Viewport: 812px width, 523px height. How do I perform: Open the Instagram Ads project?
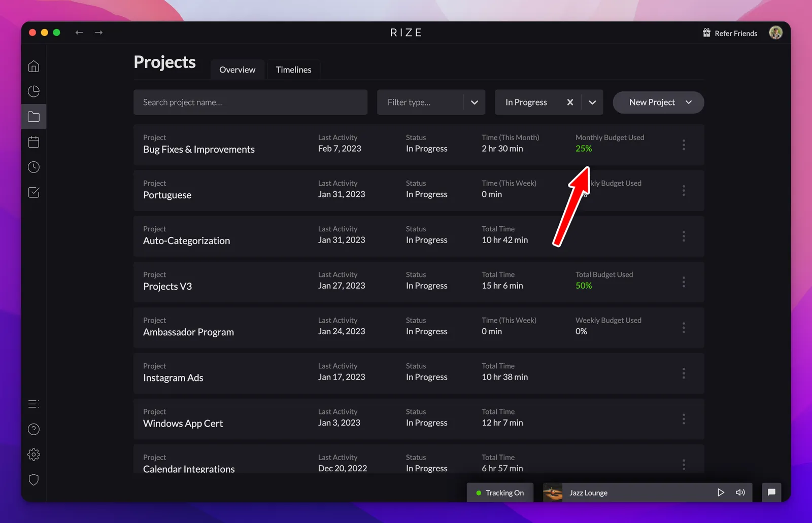tap(173, 378)
